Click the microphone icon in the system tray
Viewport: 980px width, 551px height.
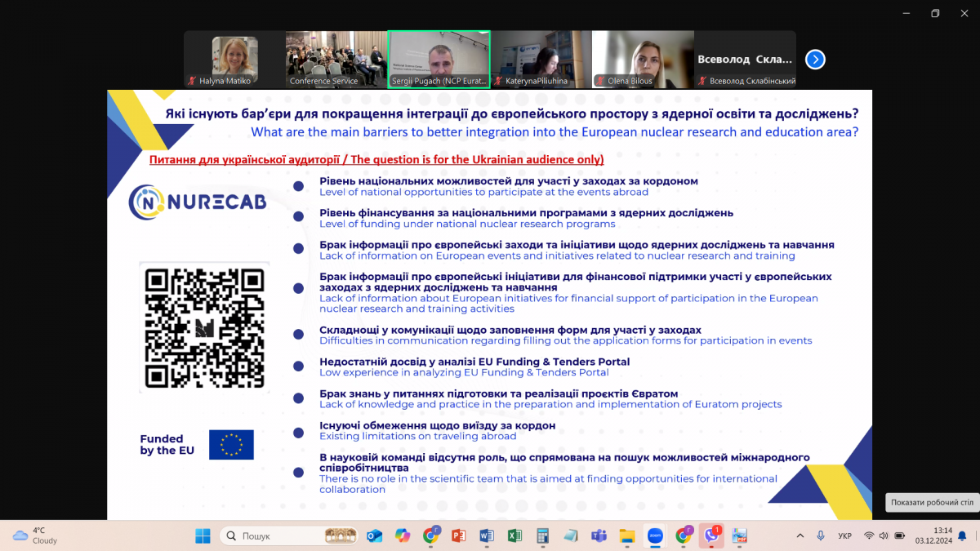821,535
